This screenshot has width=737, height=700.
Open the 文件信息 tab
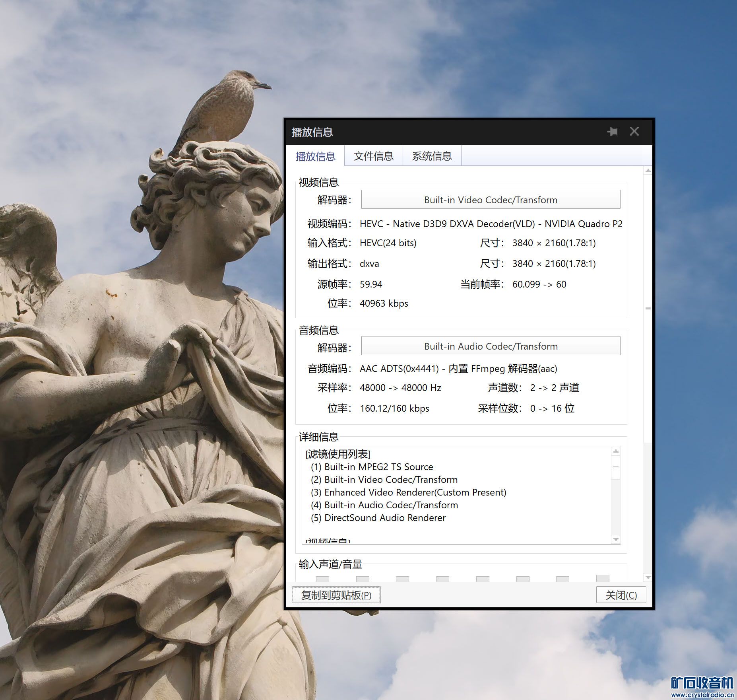(373, 156)
